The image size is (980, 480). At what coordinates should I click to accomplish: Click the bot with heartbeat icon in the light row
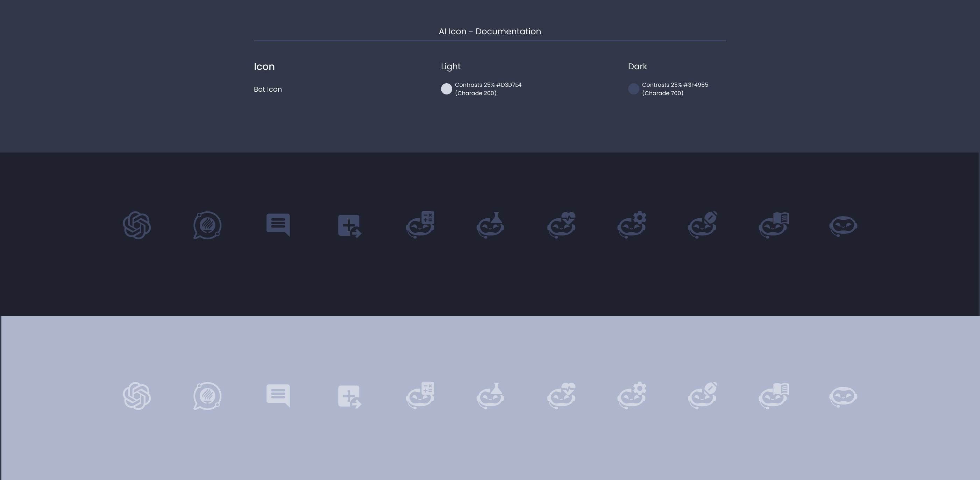pos(561,395)
